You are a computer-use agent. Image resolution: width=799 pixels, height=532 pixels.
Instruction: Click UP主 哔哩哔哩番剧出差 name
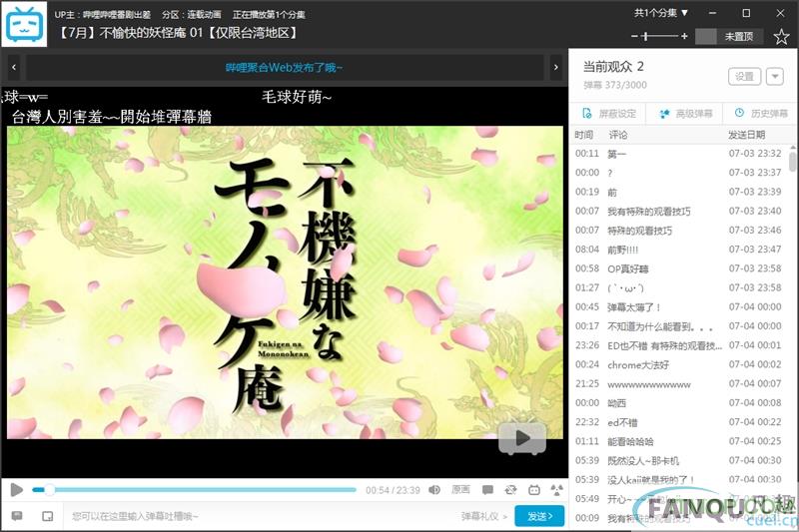point(117,14)
